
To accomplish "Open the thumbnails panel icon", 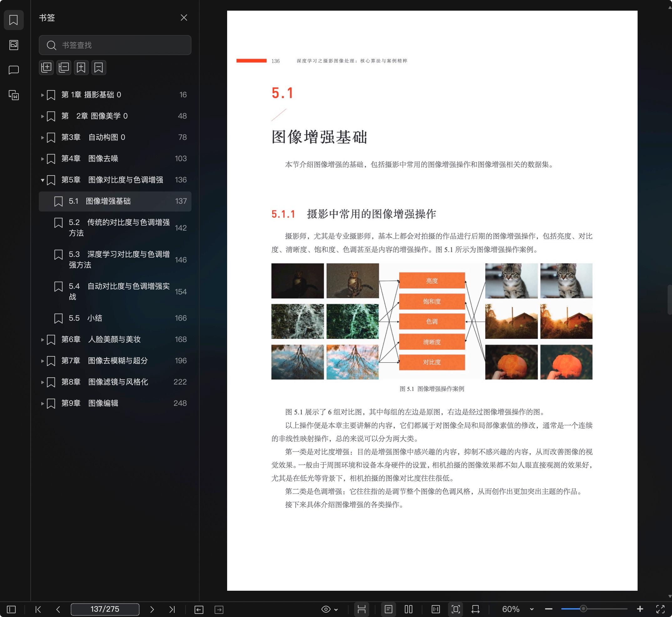I will click(13, 45).
